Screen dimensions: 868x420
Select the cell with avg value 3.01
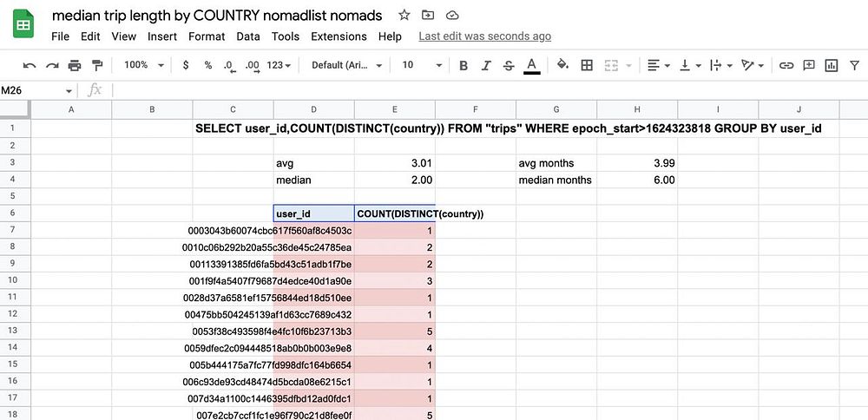(395, 163)
